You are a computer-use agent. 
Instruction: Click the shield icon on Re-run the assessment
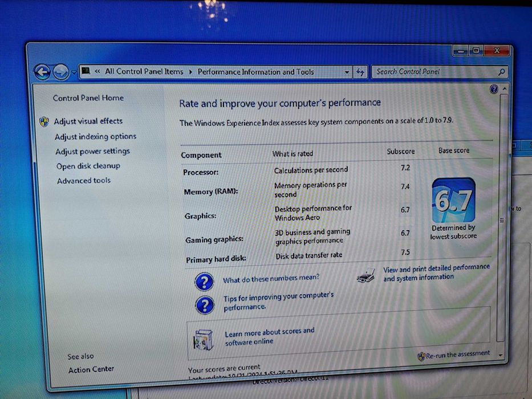coord(421,357)
